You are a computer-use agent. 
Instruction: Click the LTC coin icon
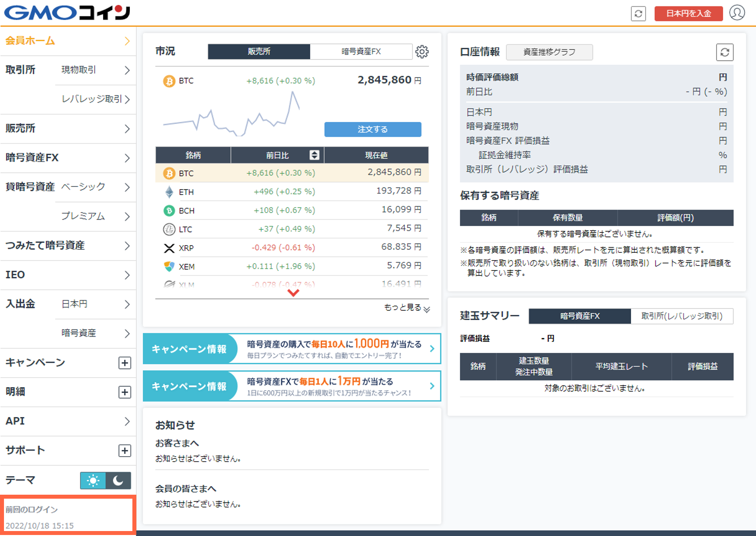pyautogui.click(x=169, y=229)
